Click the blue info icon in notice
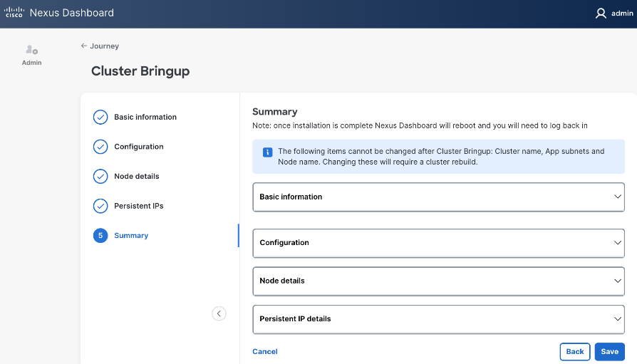637x364 pixels. point(267,152)
